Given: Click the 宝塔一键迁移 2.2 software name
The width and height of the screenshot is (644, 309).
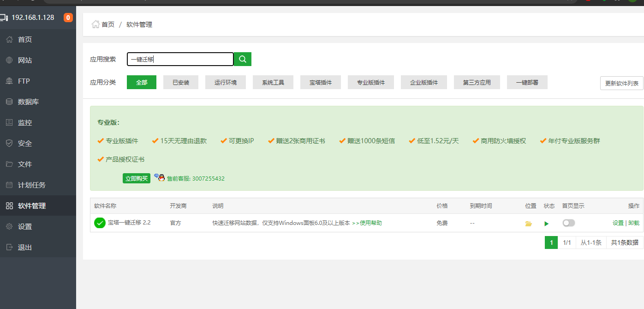Looking at the screenshot, I should click(129, 223).
